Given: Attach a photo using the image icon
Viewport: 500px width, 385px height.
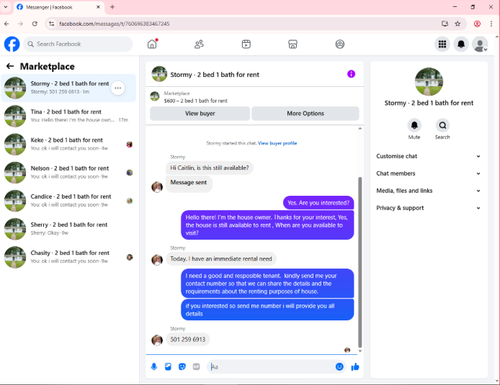Looking at the screenshot, I should click(x=168, y=367).
